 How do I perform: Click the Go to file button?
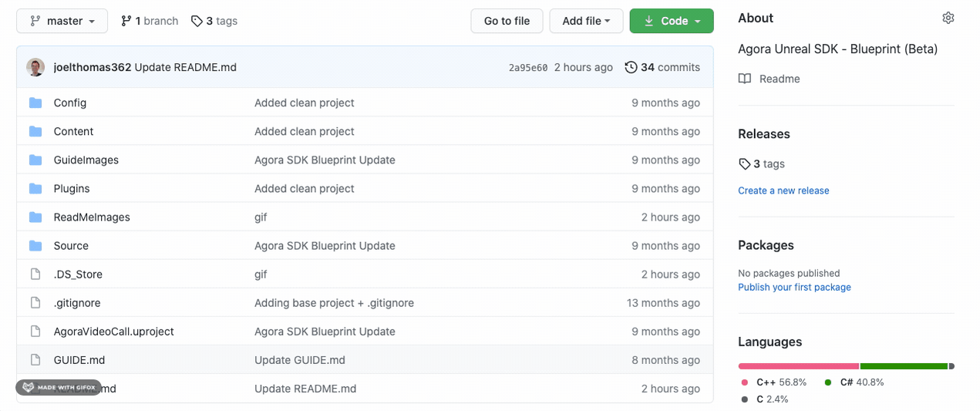(507, 21)
